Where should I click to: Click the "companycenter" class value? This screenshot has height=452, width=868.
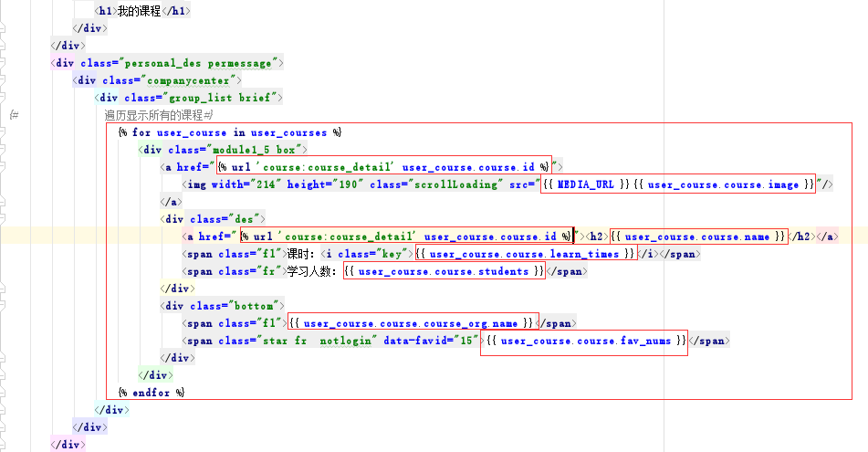tap(188, 81)
